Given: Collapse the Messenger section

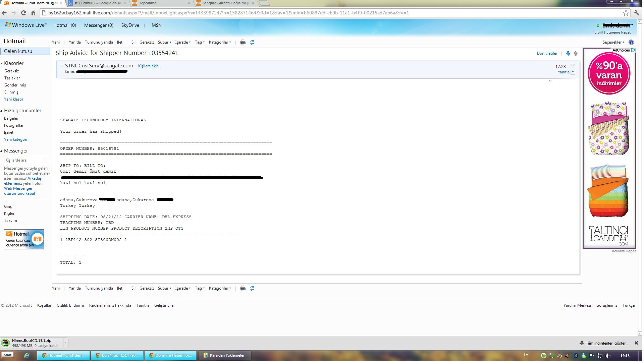Looking at the screenshot, I should point(2,151).
